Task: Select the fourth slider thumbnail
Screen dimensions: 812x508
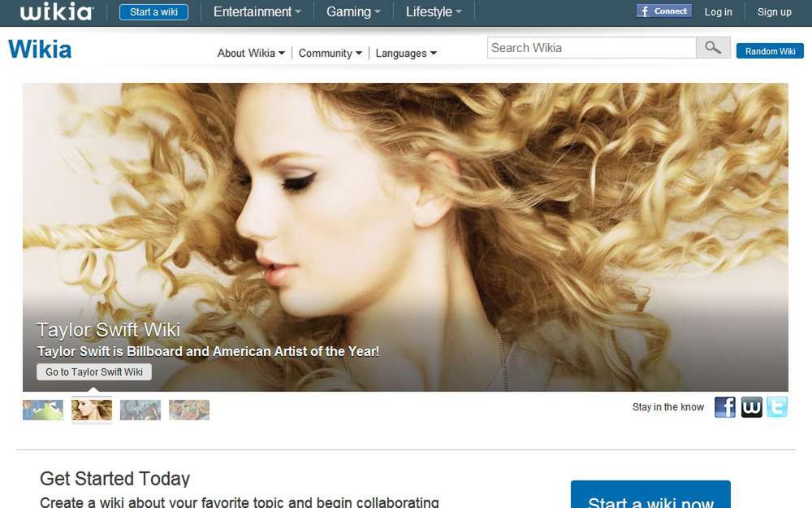Action: coord(189,410)
